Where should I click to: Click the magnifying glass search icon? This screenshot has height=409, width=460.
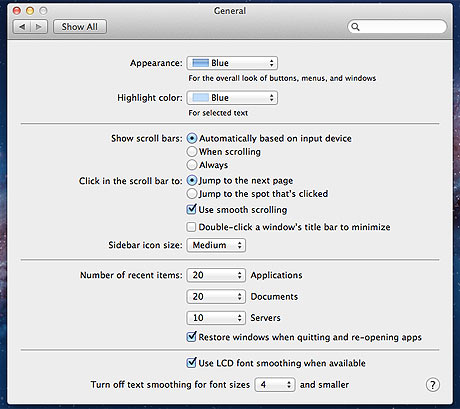pos(356,27)
